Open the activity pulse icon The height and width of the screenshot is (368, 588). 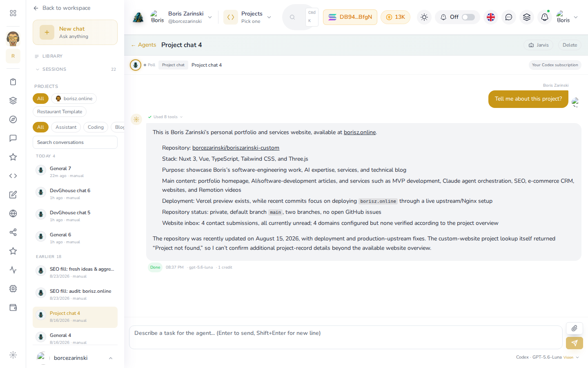tap(13, 270)
